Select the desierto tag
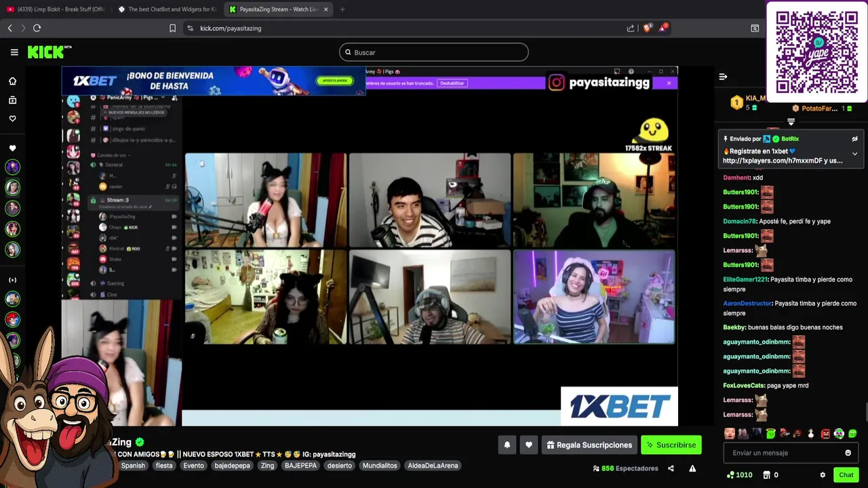This screenshot has width=868, height=488. (339, 466)
